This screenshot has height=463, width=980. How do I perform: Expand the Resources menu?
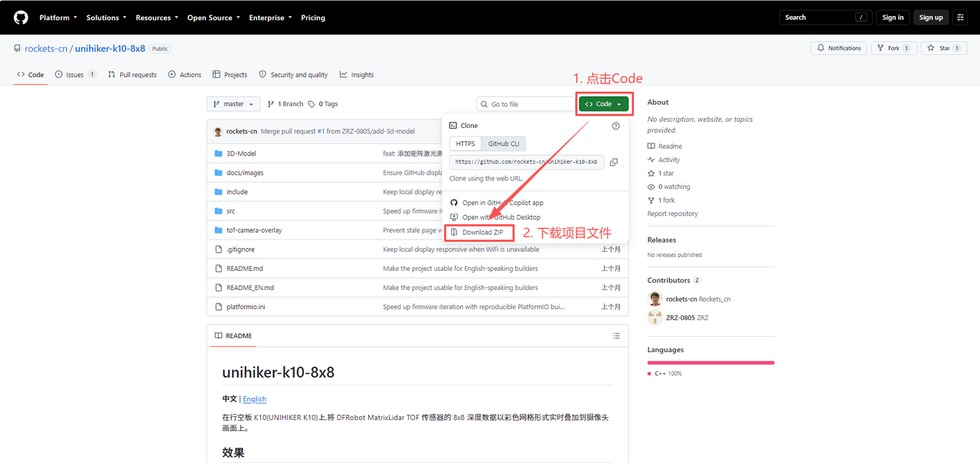(157, 18)
